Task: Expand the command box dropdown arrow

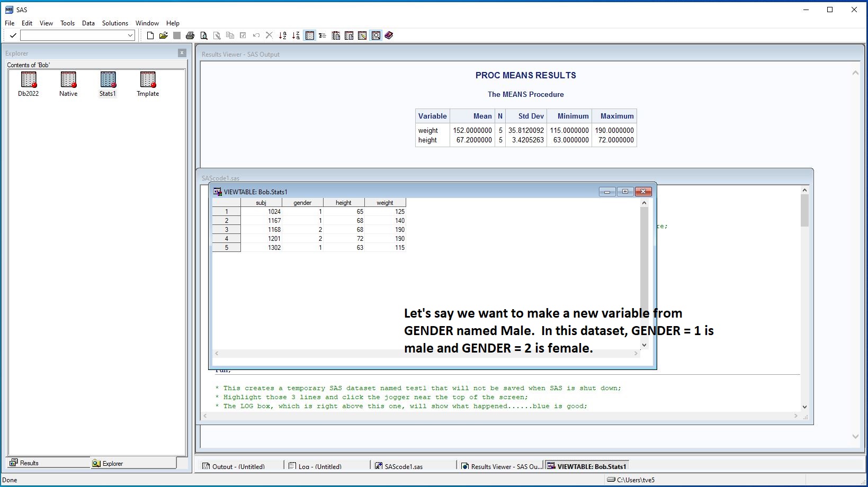Action: click(130, 35)
